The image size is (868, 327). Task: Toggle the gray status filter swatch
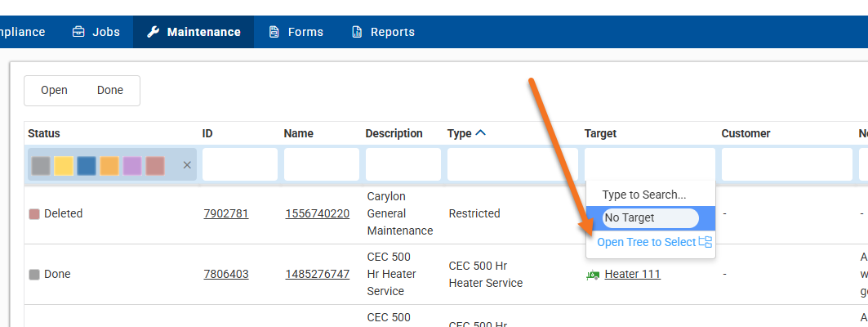(41, 166)
